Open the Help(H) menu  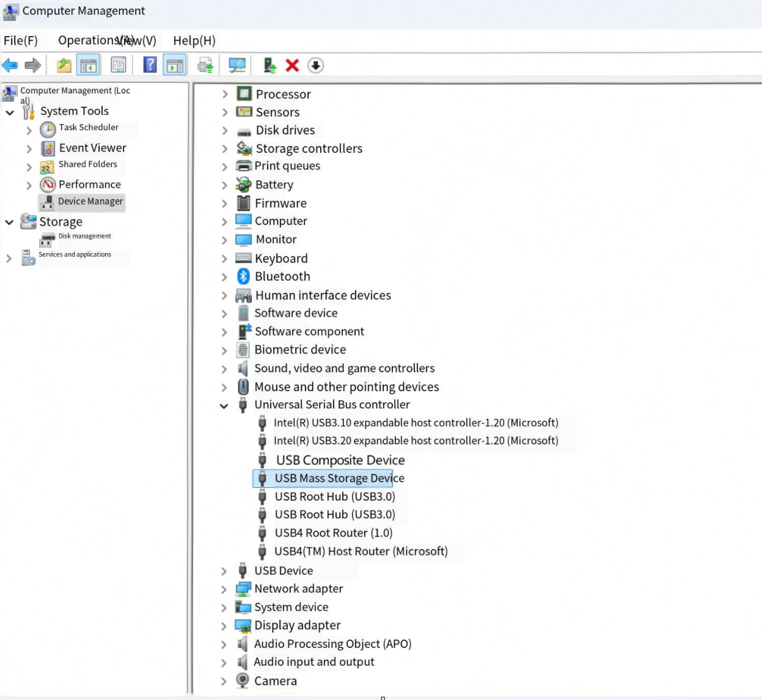pyautogui.click(x=194, y=40)
